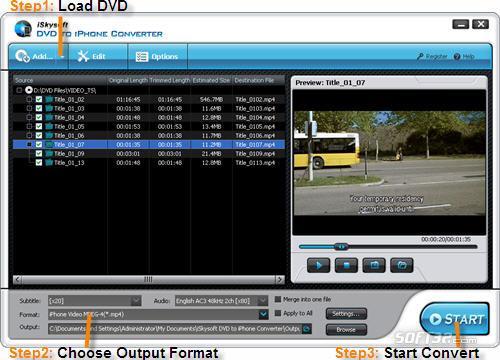Image resolution: width=500 pixels, height=360 pixels.
Task: Click the right arrow of horizontal scrollbar
Action: (x=280, y=279)
